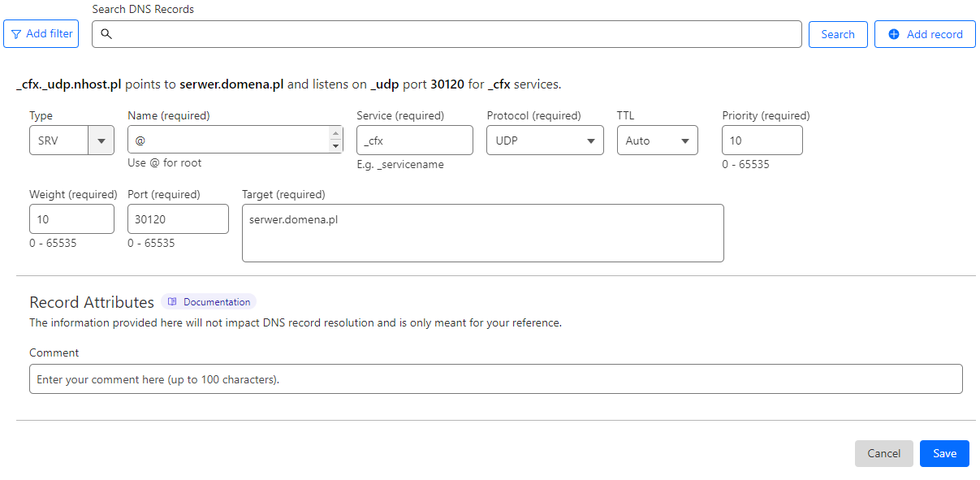Viewport: 980px width, 480px height.
Task: Click the plus icon on Add record
Action: coord(894,34)
